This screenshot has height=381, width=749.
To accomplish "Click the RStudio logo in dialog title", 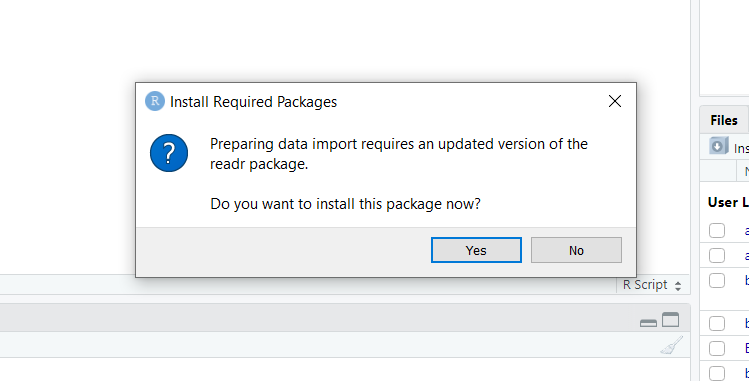I will coord(155,101).
